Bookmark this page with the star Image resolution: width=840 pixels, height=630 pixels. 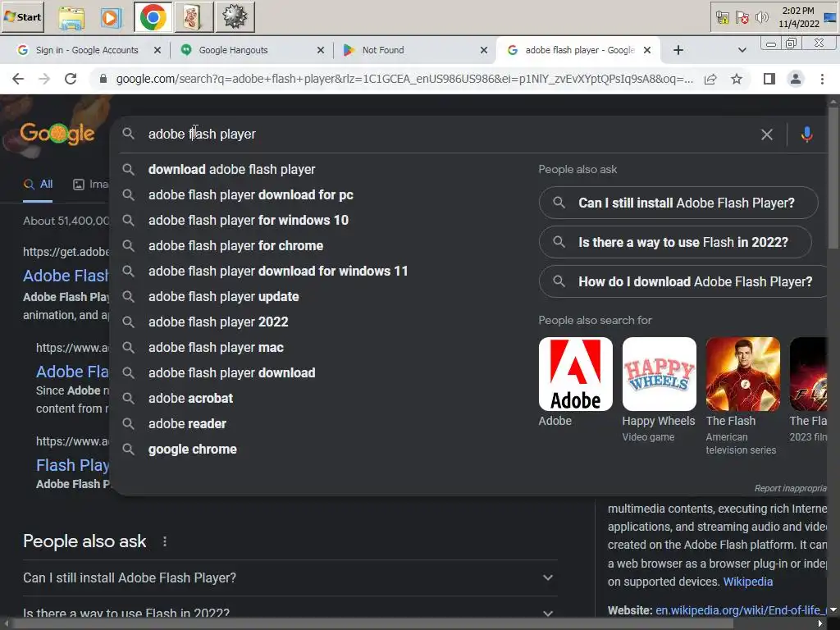point(737,80)
